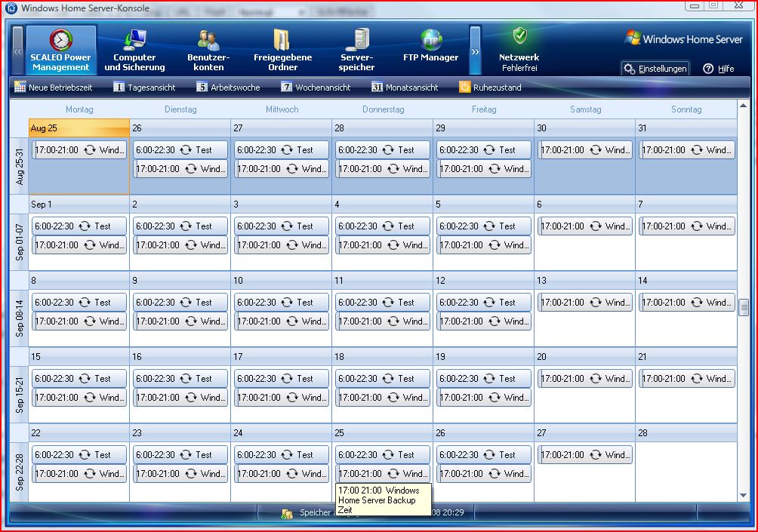Click recurrence icon of Sep 8 Test entry
The image size is (758, 532).
(85, 302)
